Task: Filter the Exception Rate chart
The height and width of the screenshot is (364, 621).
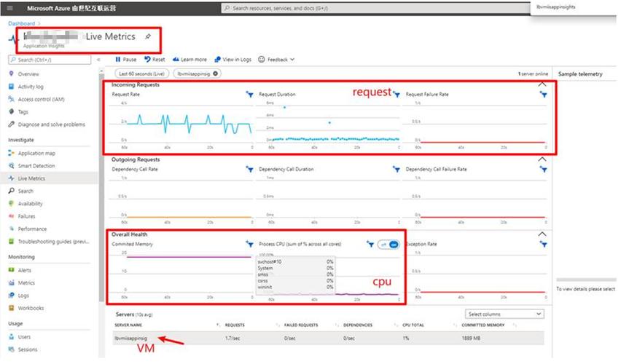Action: tap(544, 244)
